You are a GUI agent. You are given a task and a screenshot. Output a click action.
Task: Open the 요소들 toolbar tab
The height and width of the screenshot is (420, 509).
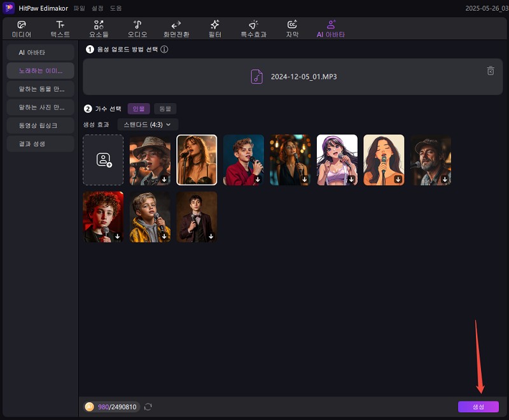click(x=99, y=29)
